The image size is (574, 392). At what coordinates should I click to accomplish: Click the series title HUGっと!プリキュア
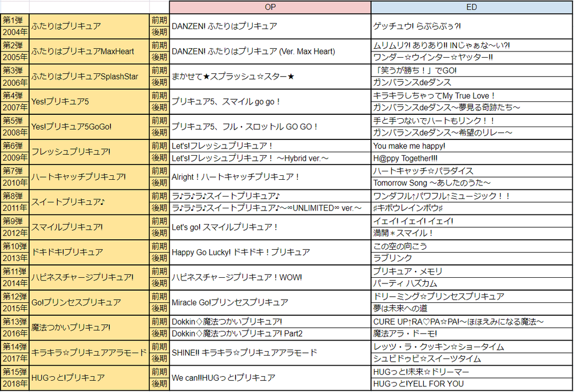coord(89,378)
